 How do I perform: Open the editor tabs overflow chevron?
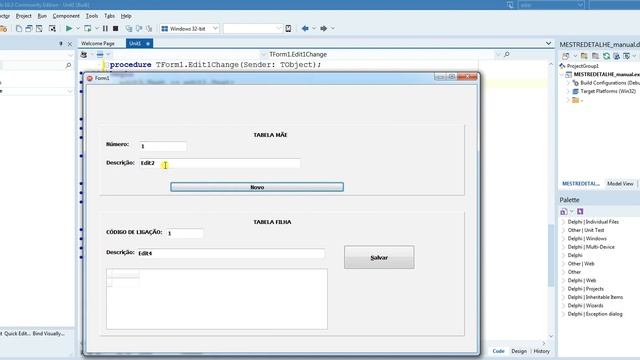click(x=549, y=43)
